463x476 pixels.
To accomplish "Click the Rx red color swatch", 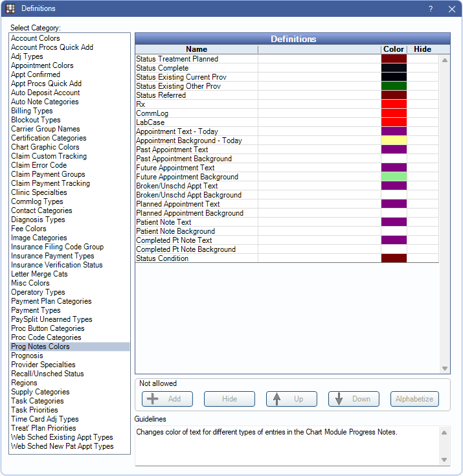I will point(394,104).
